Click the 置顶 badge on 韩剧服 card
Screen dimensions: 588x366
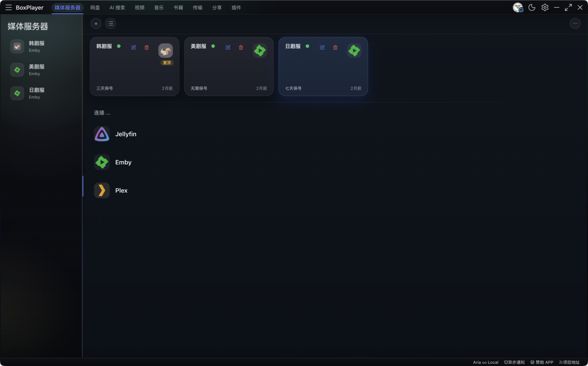(166, 62)
